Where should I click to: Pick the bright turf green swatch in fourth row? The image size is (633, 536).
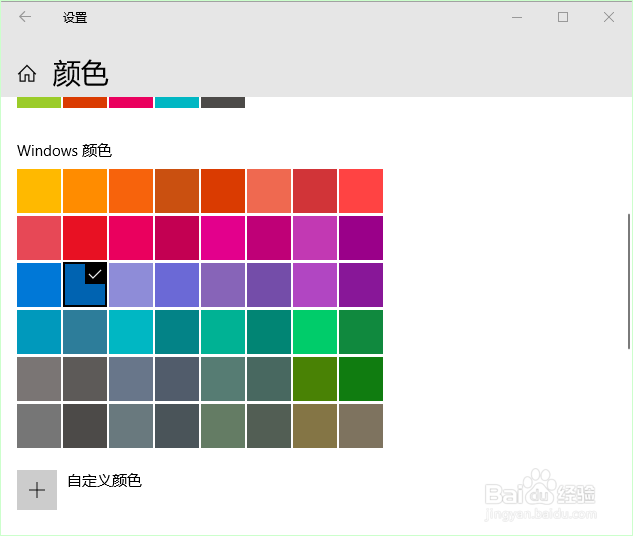(315, 332)
